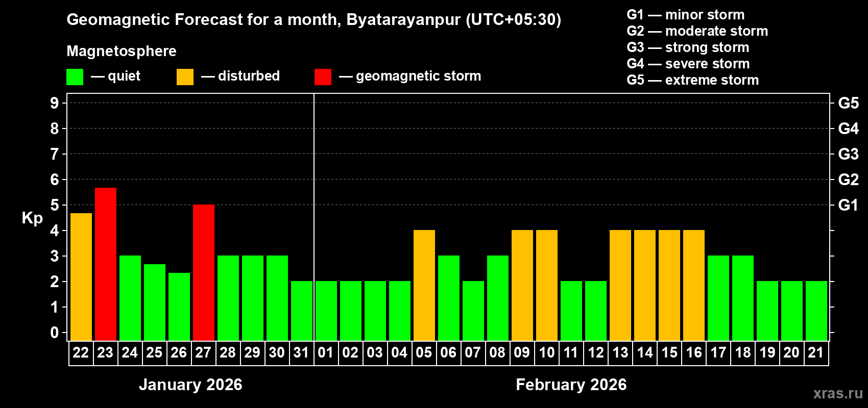Image resolution: width=868 pixels, height=408 pixels.
Task: Click the date label 20 on the axis
Action: 791,353
